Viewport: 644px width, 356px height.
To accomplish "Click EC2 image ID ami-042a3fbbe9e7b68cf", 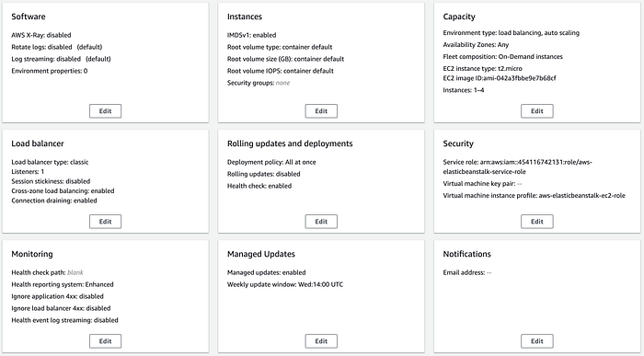I will click(500, 78).
